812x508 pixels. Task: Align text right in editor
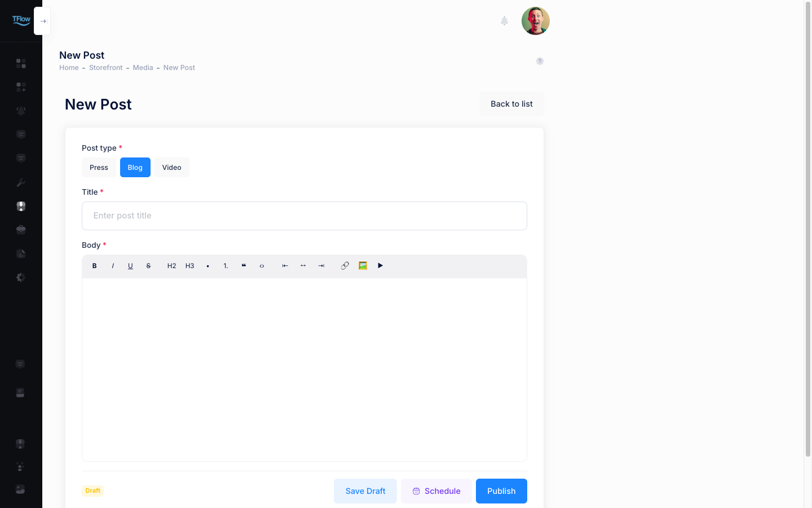click(321, 266)
